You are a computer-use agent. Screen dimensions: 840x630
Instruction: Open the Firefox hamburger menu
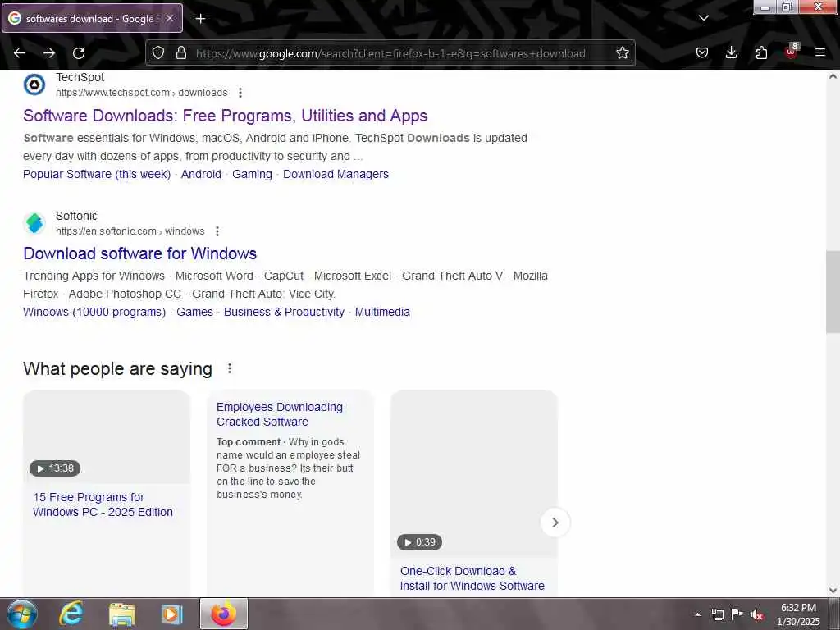point(820,52)
